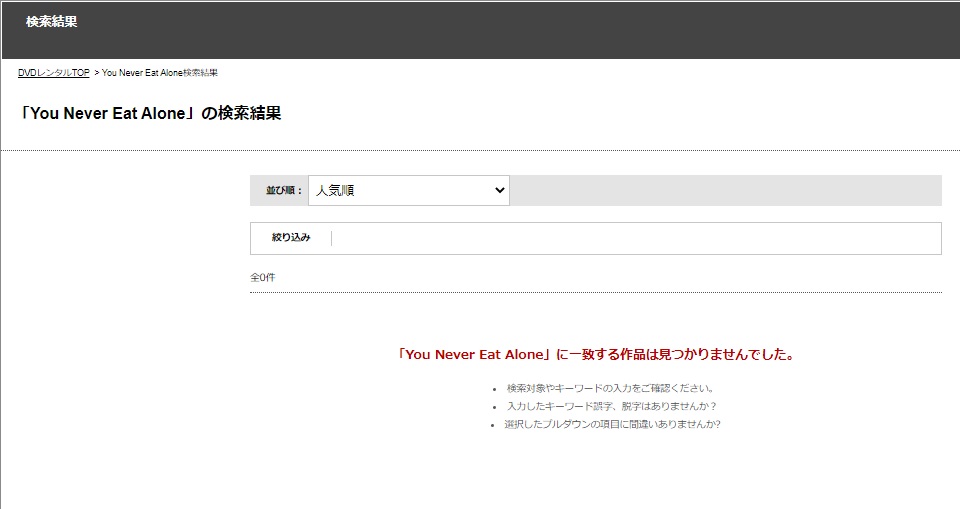This screenshot has width=960, height=509.
Task: Click the 検索結果 header title
Action: [51, 22]
